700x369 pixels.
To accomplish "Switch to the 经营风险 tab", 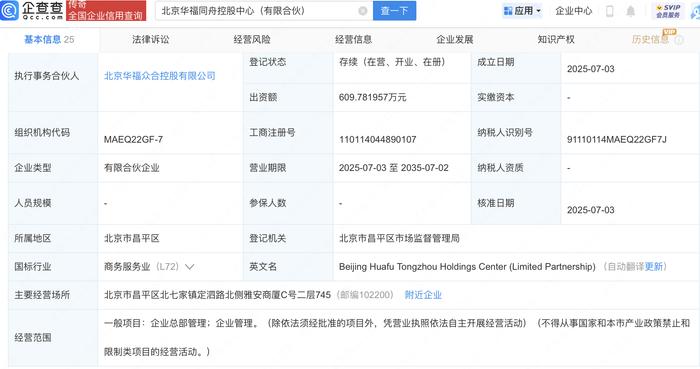I will click(x=252, y=40).
